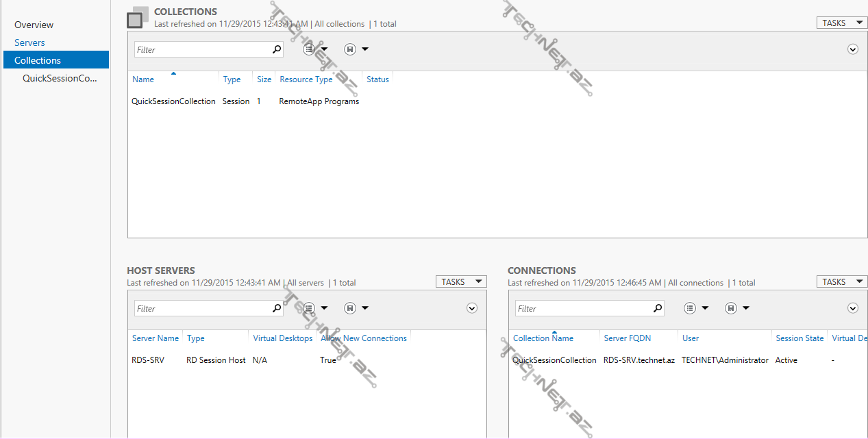
Task: Expand the Collections panel chevron
Action: point(853,49)
